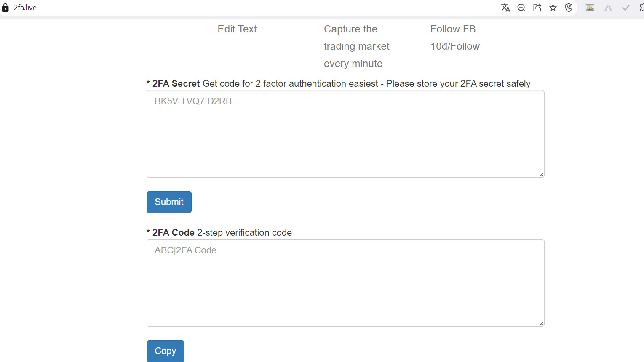The image size is (644, 362).
Task: Click the translate page icon
Action: coord(505,8)
